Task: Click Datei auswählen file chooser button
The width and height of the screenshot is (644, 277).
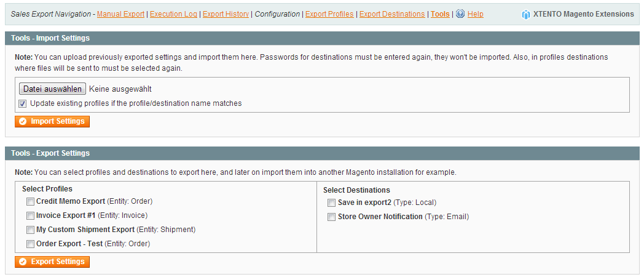Action: tap(52, 89)
